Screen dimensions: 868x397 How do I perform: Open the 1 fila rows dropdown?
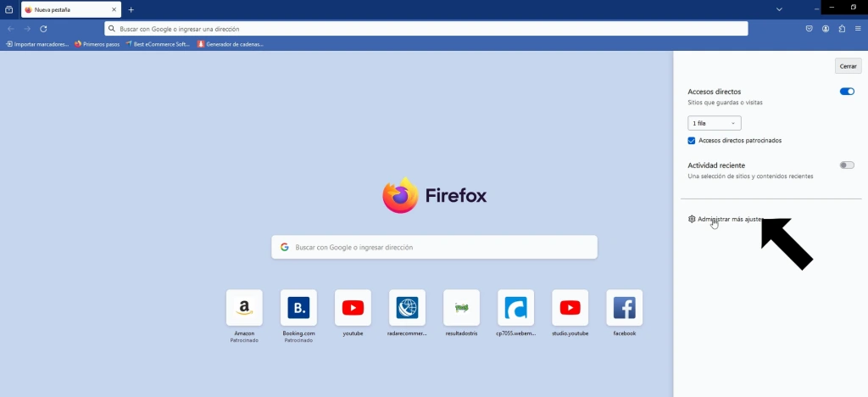tap(714, 123)
